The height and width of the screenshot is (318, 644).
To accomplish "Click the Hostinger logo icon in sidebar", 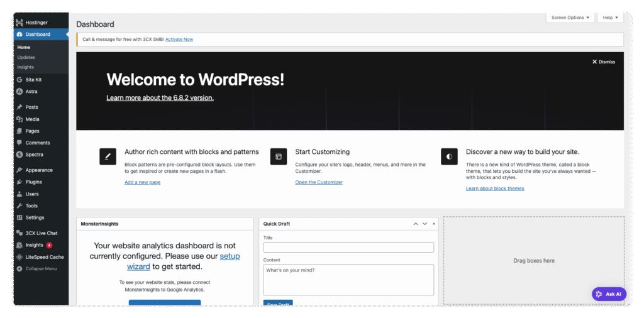I will point(19,23).
